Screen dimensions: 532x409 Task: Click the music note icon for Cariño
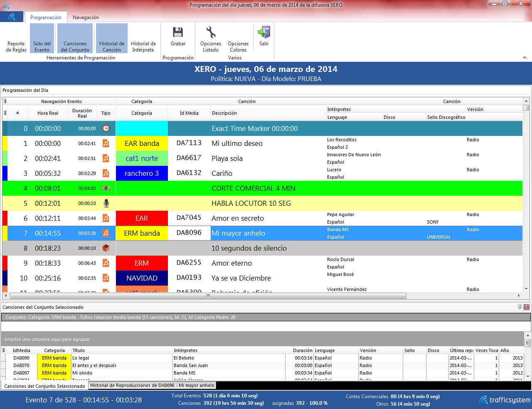click(106, 173)
